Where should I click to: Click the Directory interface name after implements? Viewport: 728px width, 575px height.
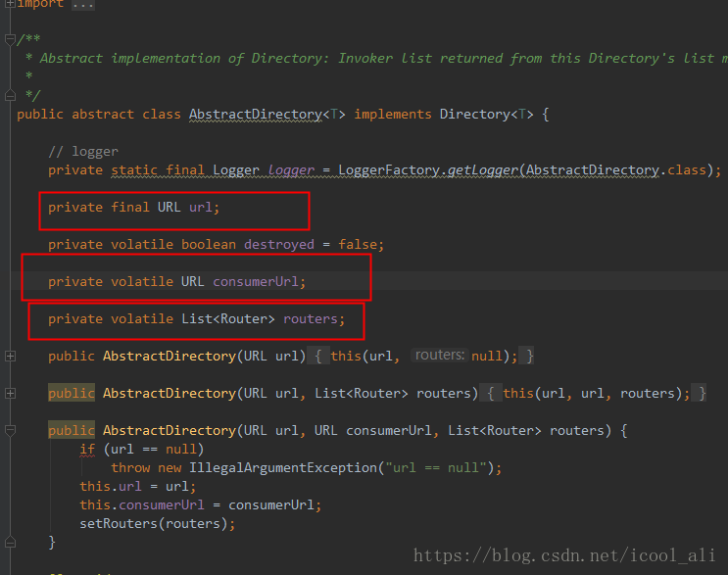pyautogui.click(x=474, y=115)
